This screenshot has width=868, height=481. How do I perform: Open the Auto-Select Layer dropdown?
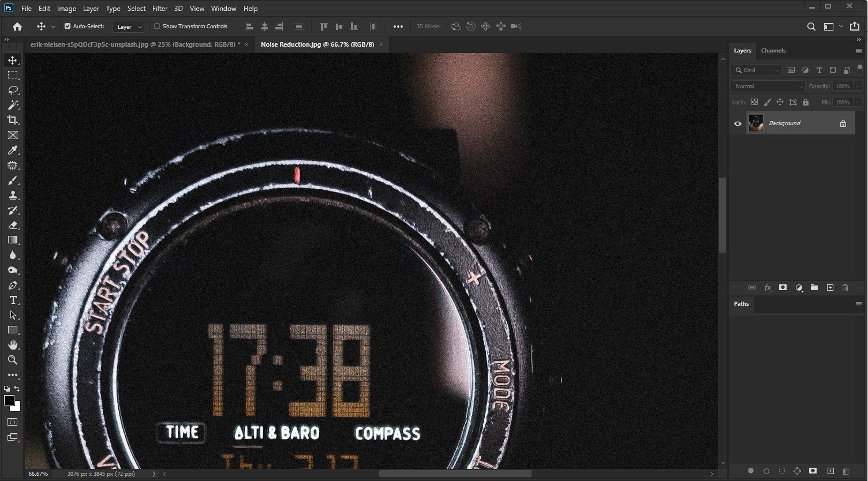(129, 27)
